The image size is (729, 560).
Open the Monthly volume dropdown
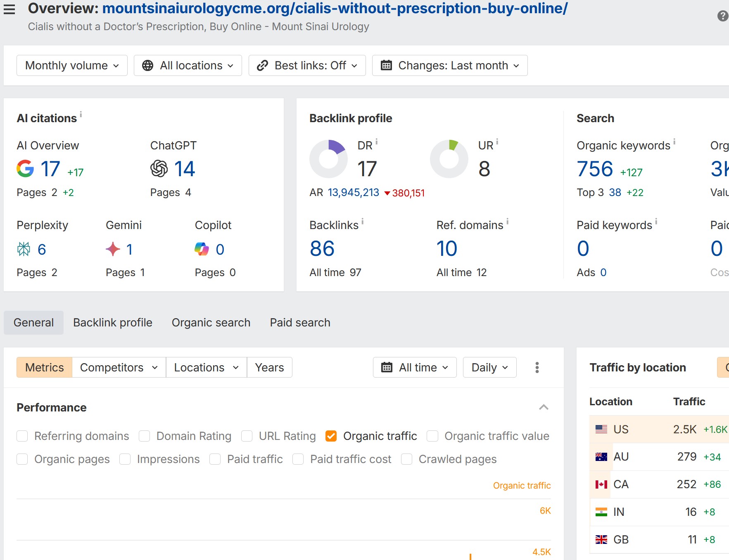point(72,66)
